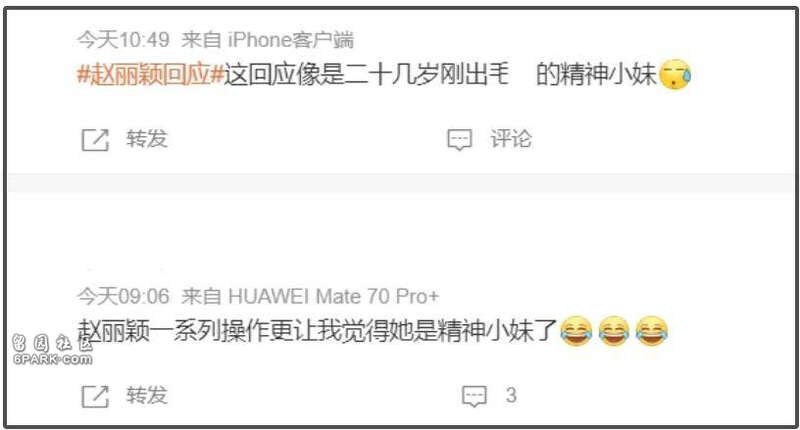
Task: Click the 转发 label on the first post
Action: click(147, 139)
